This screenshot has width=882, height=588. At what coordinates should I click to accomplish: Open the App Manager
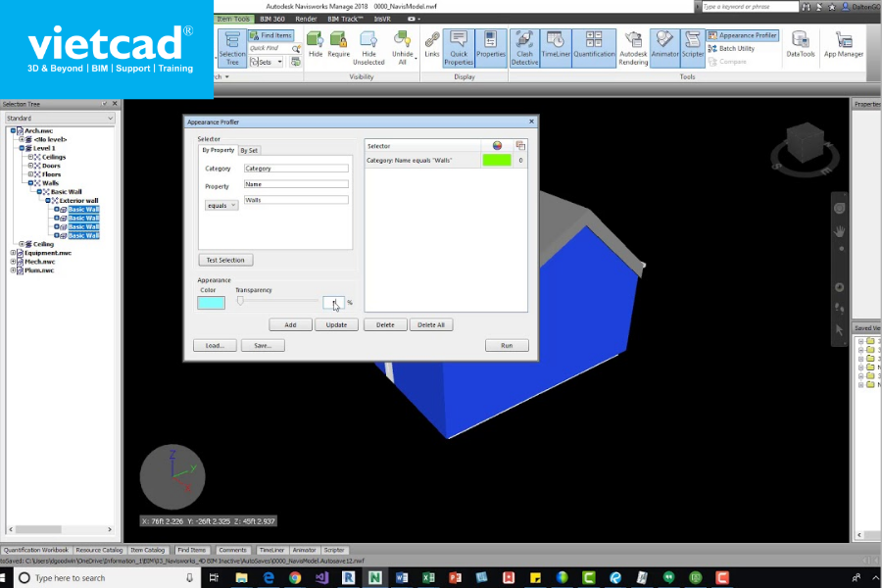843,44
